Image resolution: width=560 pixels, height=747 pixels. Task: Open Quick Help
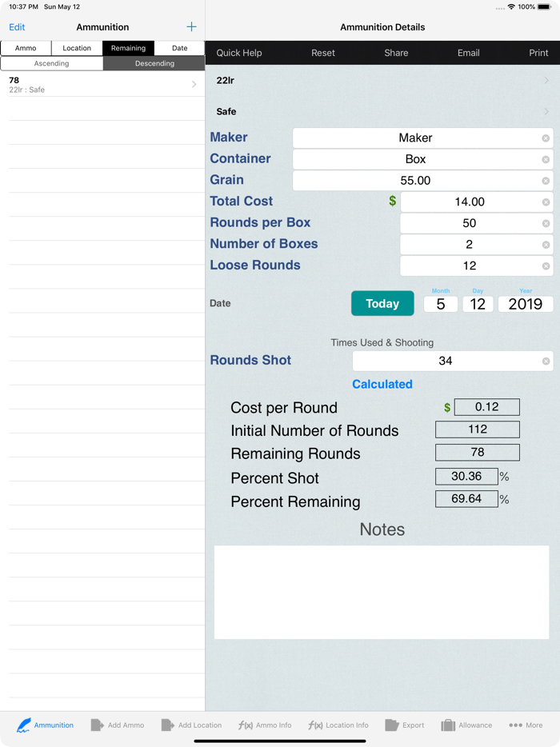pos(238,53)
